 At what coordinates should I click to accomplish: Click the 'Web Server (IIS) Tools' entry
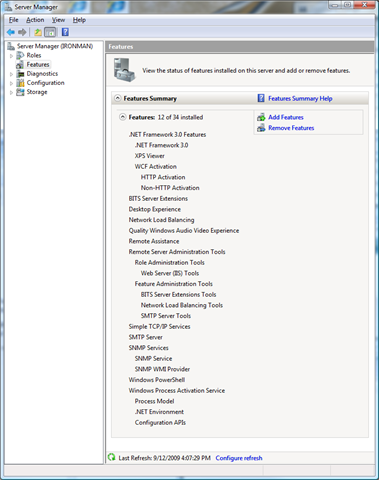[170, 273]
